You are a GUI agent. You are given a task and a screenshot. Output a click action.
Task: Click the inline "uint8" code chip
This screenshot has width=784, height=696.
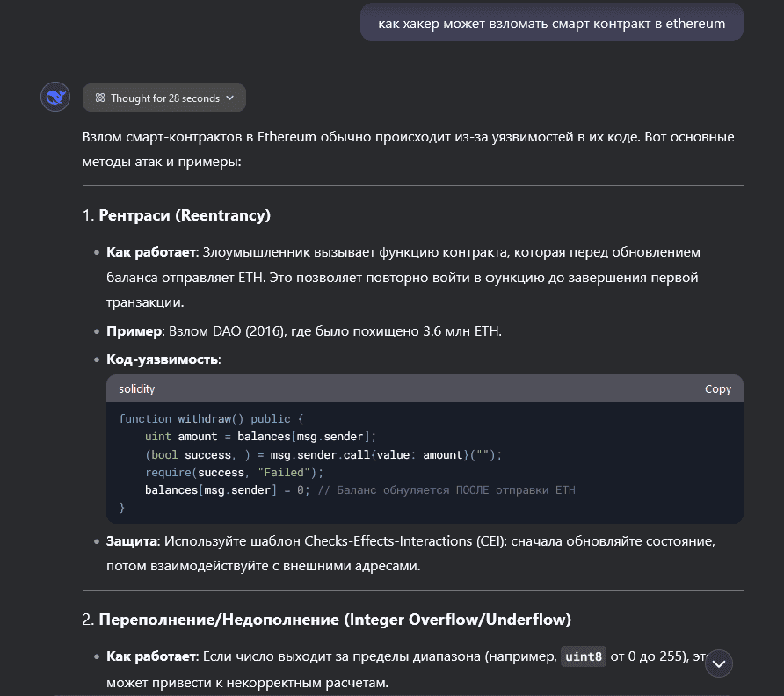point(584,656)
